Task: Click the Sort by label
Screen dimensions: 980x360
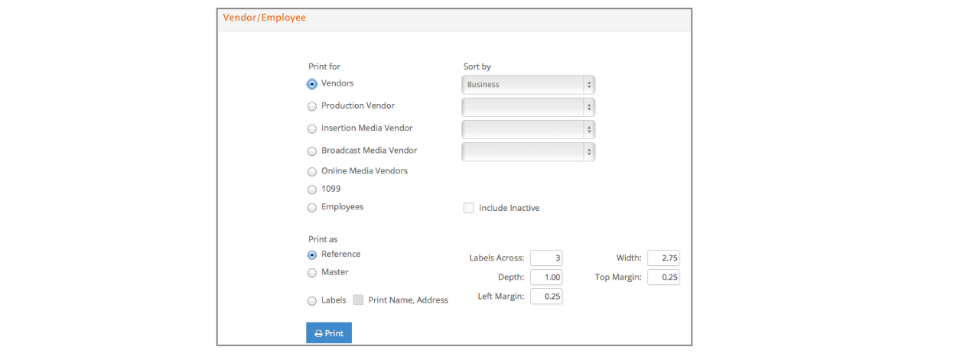Action: 477,67
